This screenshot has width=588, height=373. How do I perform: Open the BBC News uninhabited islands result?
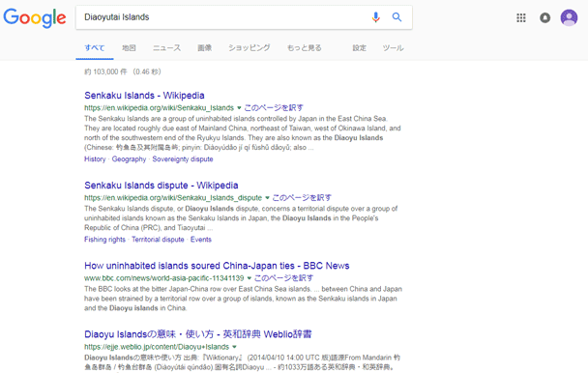point(217,266)
